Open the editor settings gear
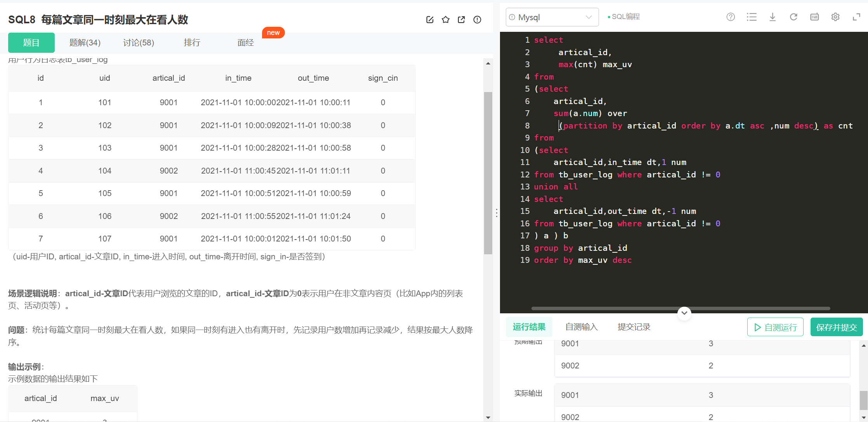The image size is (868, 422). (835, 17)
